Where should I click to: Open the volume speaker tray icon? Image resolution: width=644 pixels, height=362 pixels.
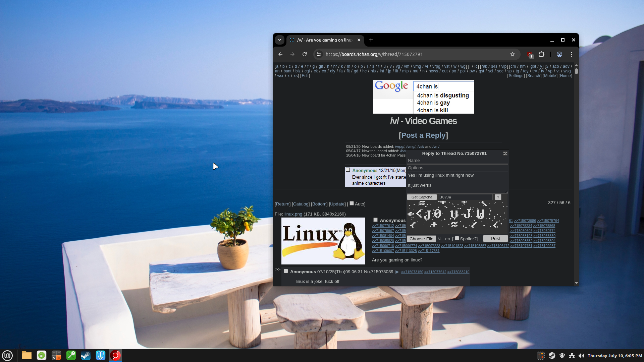coord(581,356)
